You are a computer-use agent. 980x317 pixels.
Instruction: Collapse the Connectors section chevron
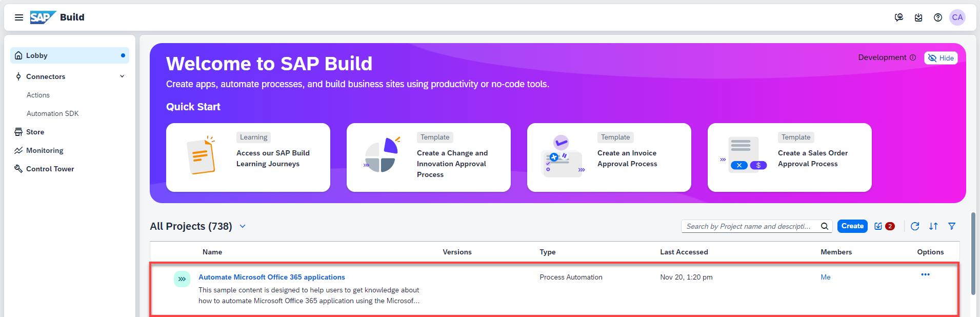(122, 76)
